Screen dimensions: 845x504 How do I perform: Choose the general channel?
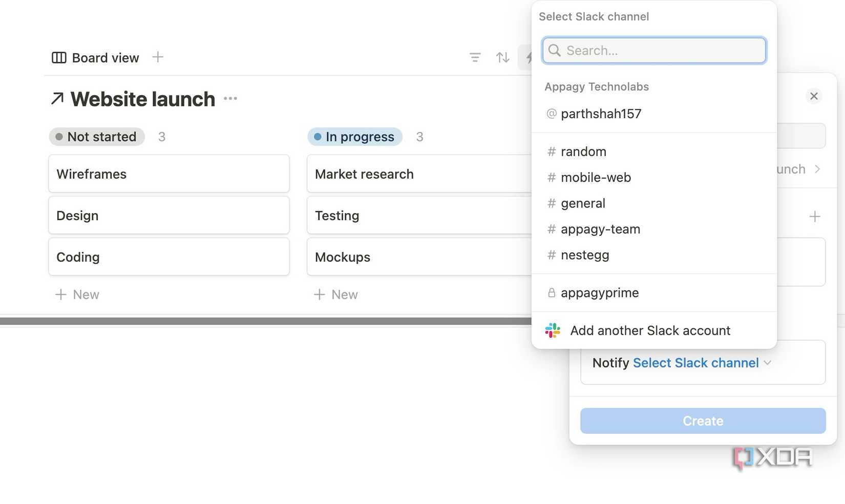(654, 203)
